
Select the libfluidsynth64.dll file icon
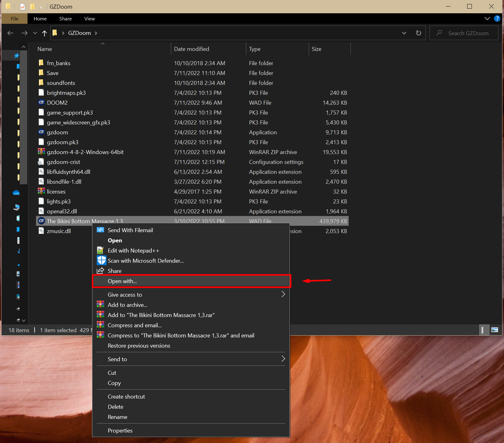point(41,172)
